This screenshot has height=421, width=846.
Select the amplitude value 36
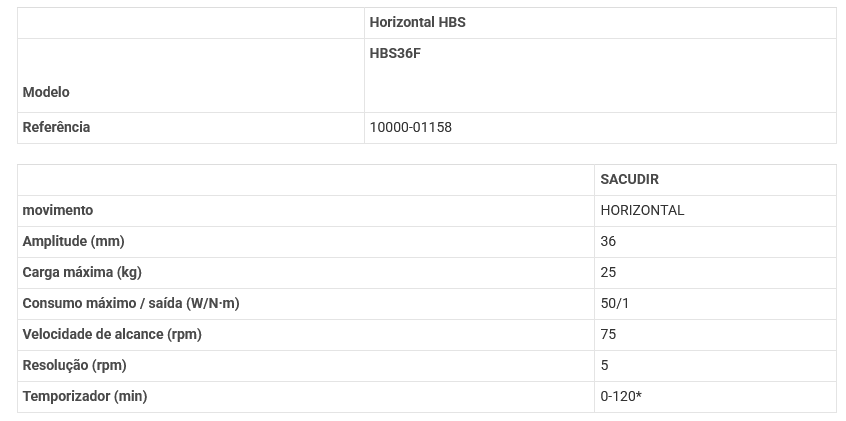tap(608, 241)
